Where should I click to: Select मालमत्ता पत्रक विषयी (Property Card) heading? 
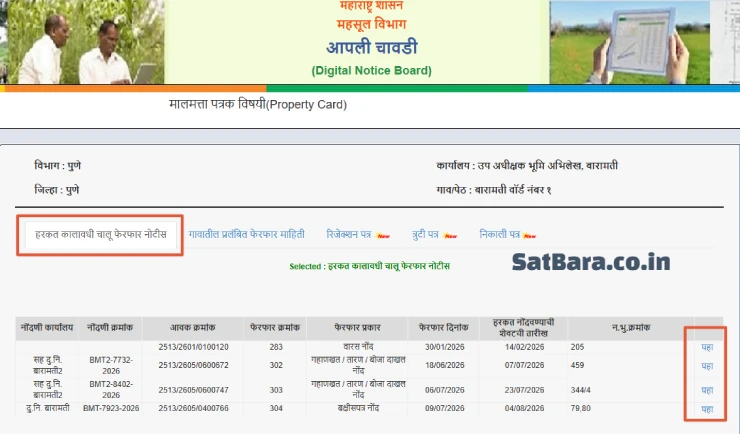coord(258,104)
